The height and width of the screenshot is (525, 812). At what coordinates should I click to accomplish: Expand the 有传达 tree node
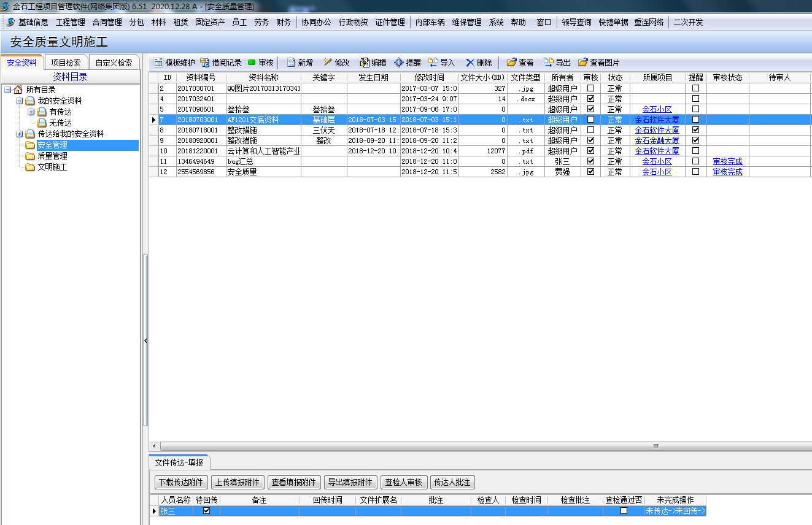pos(31,112)
